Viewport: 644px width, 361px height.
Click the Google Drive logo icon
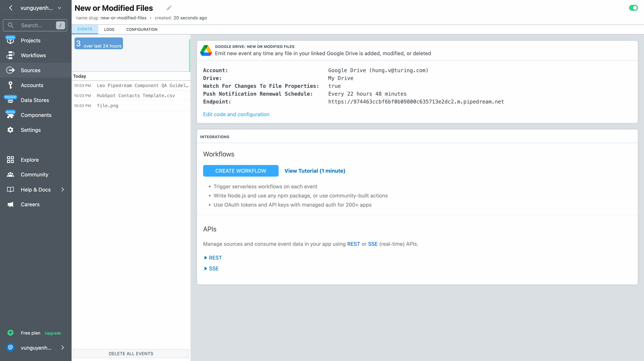click(206, 50)
